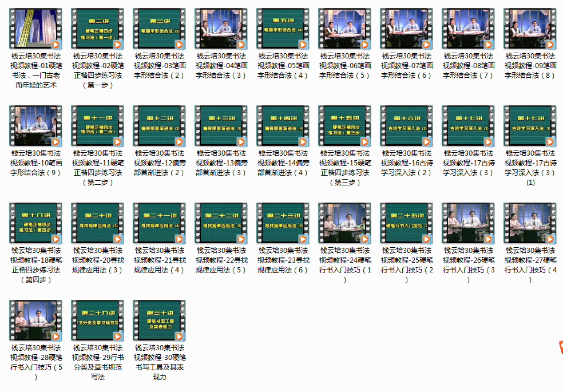Open video 01 硬笔书法 file icon
Screen dimensions: 563x392
(35, 29)
